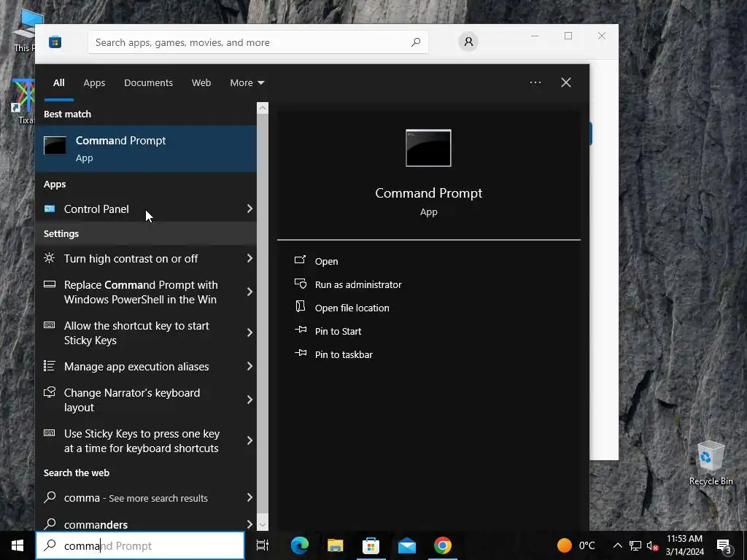The width and height of the screenshot is (747, 560).
Task: Click the network tray icon
Action: click(635, 545)
